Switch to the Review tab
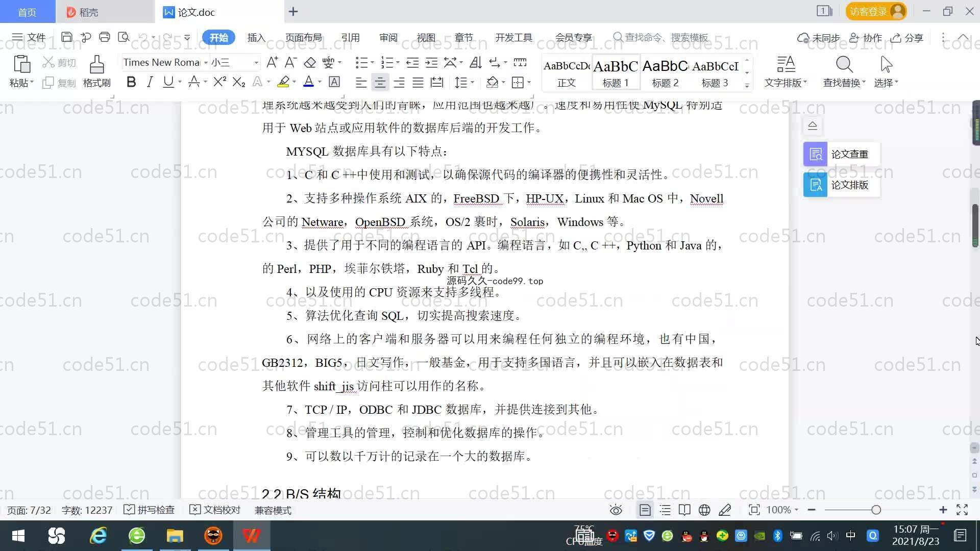 [x=388, y=37]
